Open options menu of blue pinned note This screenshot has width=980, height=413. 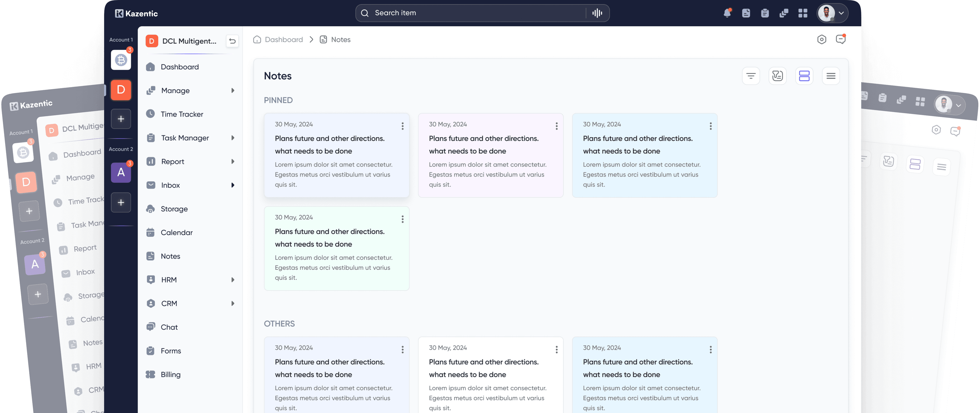click(711, 126)
